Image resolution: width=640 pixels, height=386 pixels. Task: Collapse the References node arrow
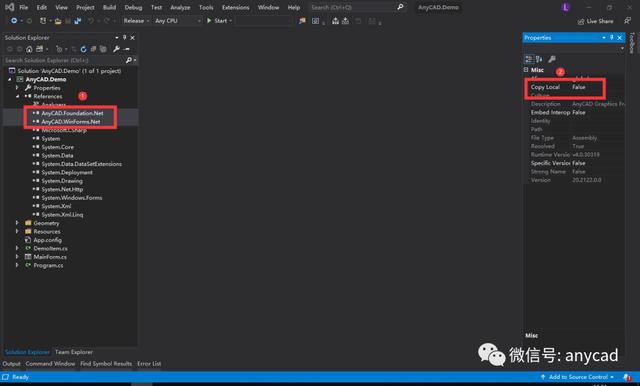point(17,96)
